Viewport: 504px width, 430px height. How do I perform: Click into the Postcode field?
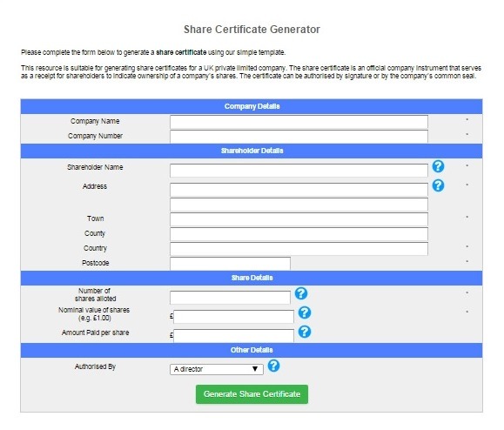(230, 264)
